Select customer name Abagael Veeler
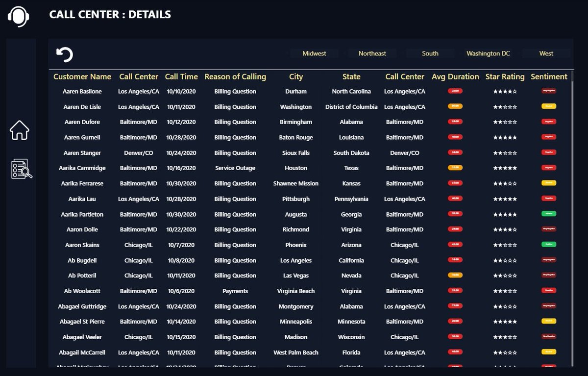Screen dimensions: 588x376 [82, 337]
